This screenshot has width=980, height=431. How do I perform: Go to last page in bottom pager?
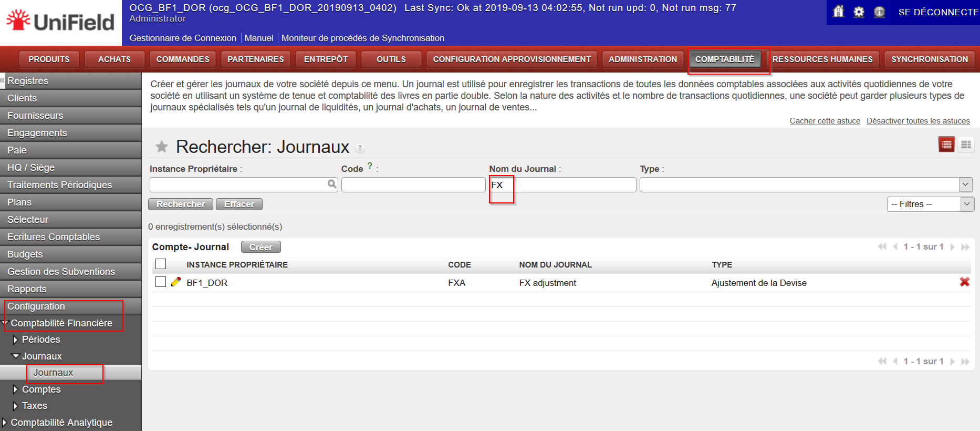(965, 361)
